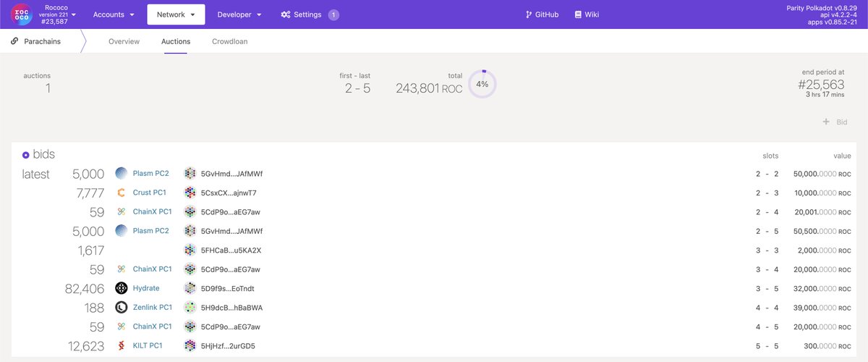Click identicon for 5H9dcB...hBaBWA

click(190, 308)
